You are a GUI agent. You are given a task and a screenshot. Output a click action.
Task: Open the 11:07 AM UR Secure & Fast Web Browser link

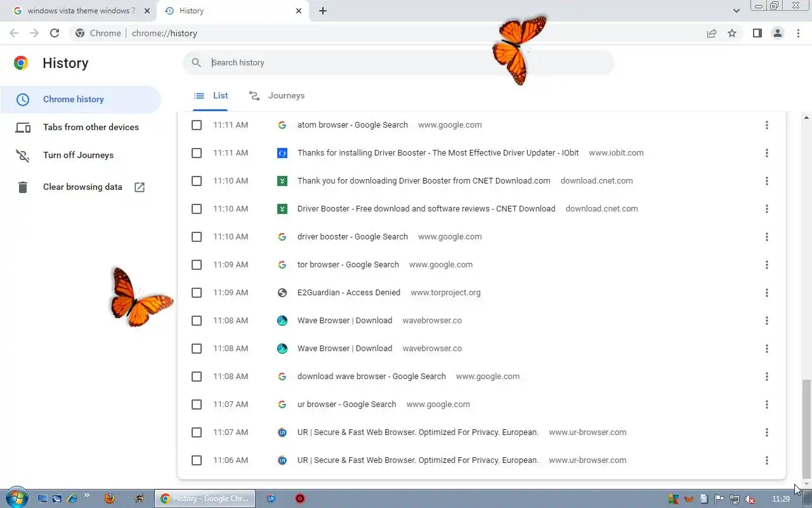pos(418,432)
